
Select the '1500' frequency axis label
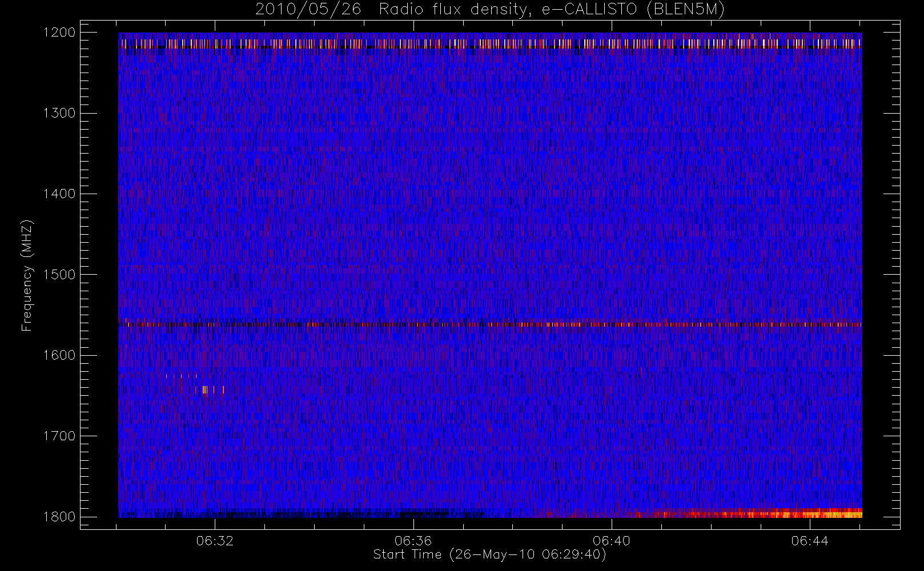point(59,274)
